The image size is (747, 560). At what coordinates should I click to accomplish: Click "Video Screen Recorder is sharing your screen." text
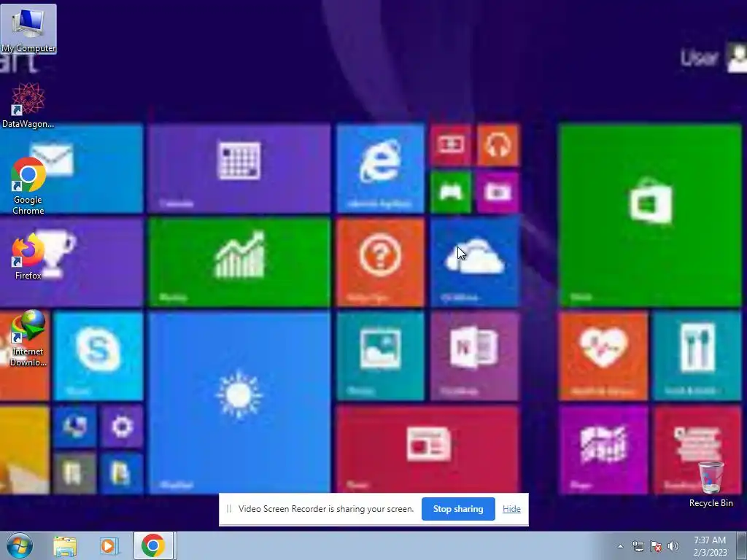326,509
